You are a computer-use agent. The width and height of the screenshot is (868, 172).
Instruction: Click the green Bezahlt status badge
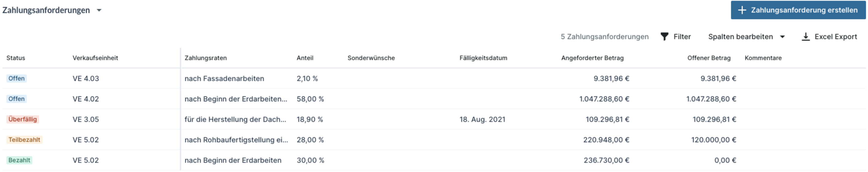click(19, 160)
